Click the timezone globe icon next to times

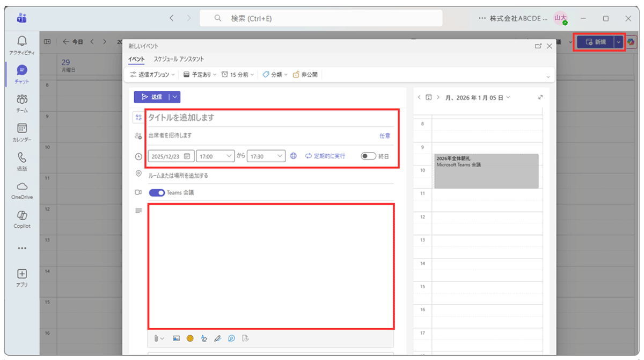[x=293, y=156]
